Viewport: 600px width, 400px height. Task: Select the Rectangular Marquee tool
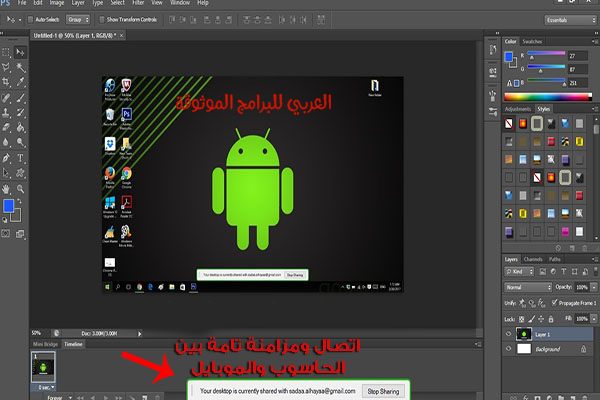pos(6,52)
